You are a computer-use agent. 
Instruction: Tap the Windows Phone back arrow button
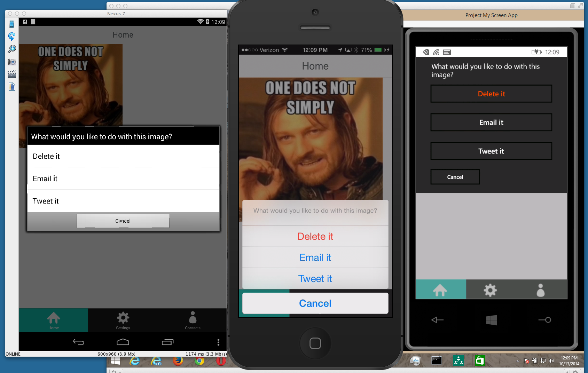coord(437,320)
